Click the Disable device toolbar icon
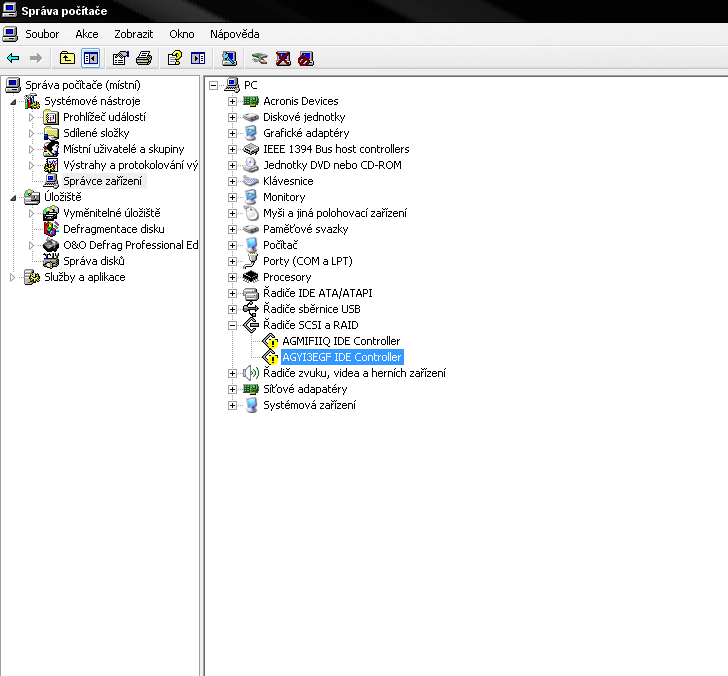 (x=305, y=58)
